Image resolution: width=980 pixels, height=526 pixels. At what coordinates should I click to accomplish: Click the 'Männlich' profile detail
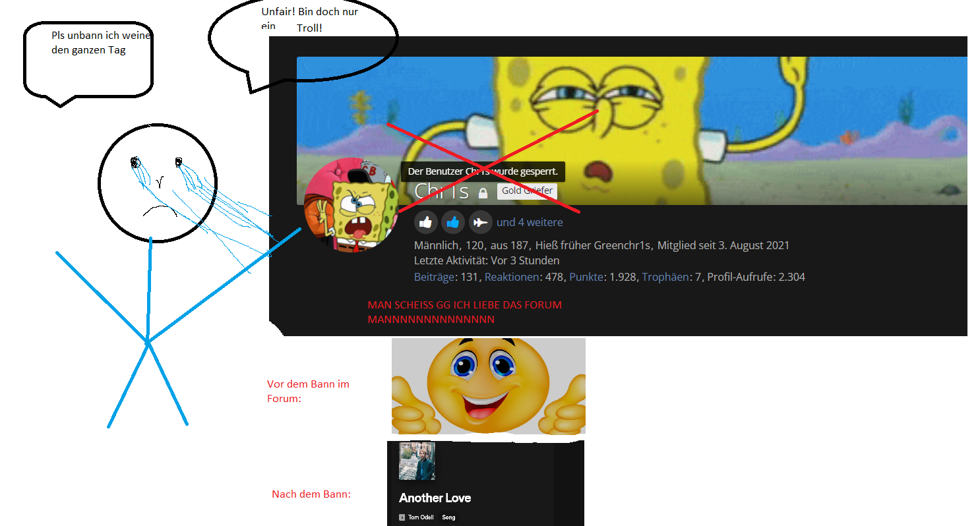(436, 245)
